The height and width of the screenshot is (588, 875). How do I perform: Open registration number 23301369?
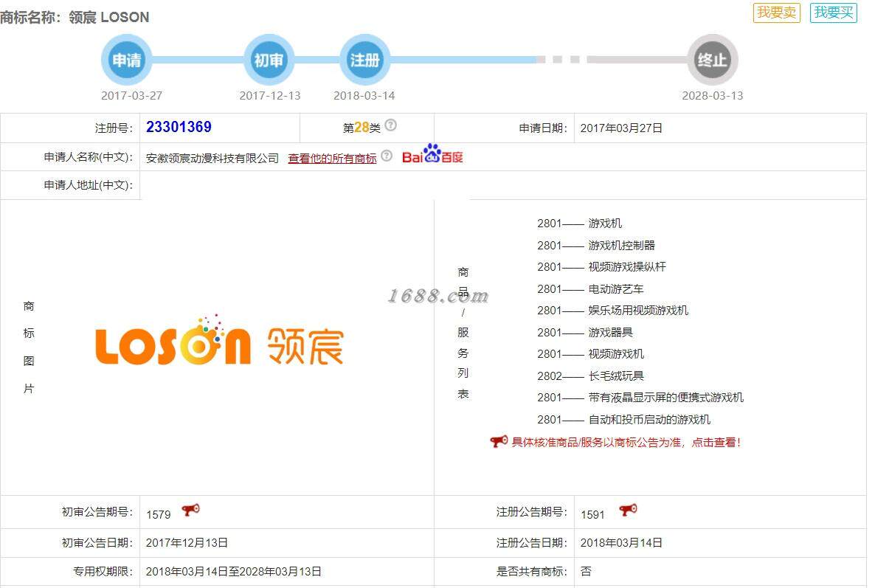point(179,127)
